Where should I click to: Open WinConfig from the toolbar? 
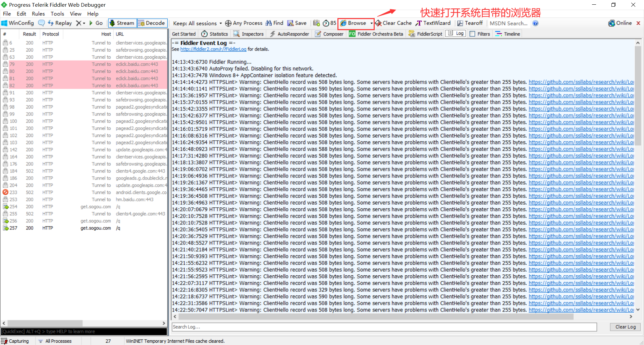coord(18,23)
